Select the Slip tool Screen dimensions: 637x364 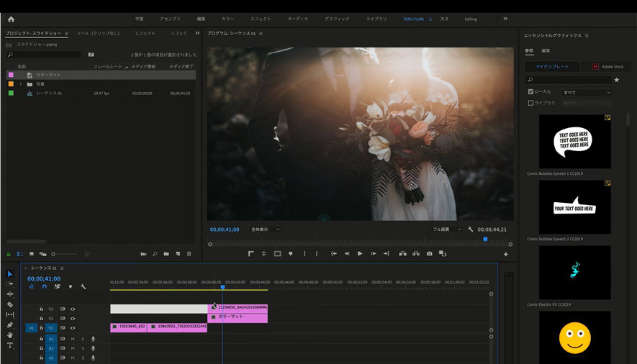tap(10, 314)
